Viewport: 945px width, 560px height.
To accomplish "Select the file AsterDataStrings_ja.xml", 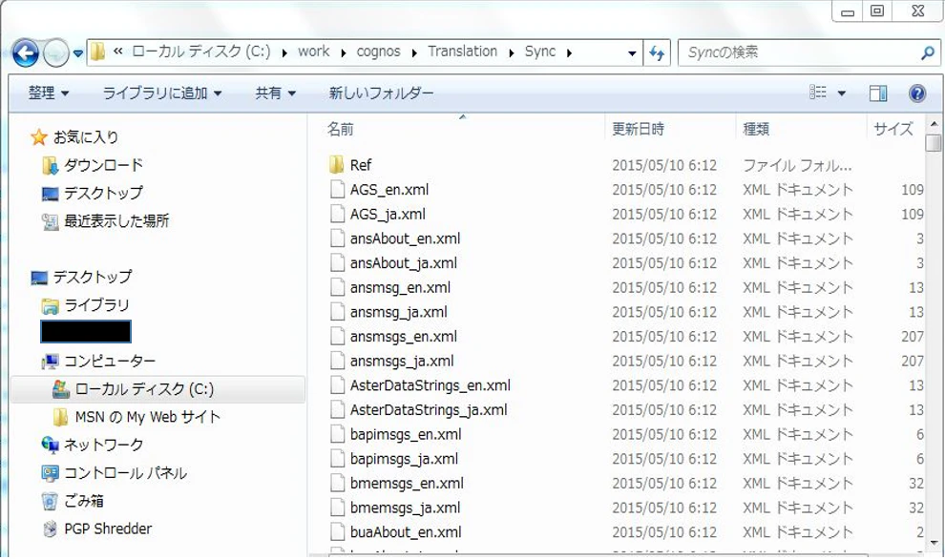I will coord(429,410).
